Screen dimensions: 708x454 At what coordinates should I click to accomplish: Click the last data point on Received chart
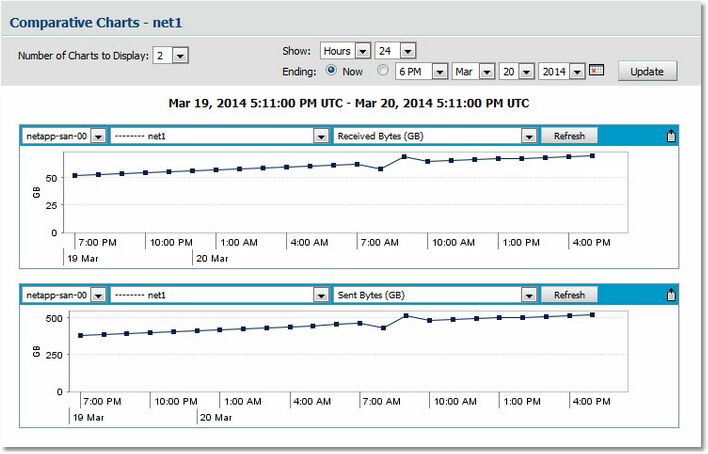click(592, 156)
